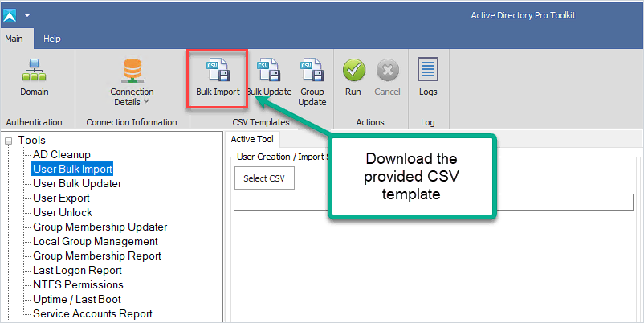Open the Last Logon Report tool

77,271
